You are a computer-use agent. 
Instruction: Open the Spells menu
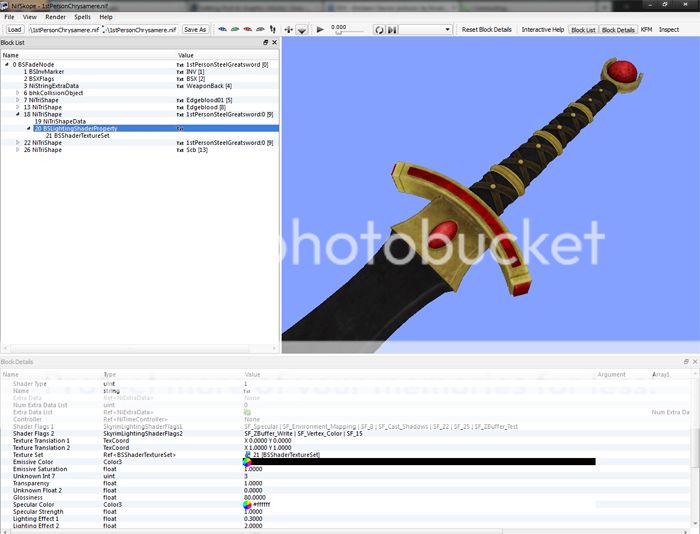[x=82, y=17]
